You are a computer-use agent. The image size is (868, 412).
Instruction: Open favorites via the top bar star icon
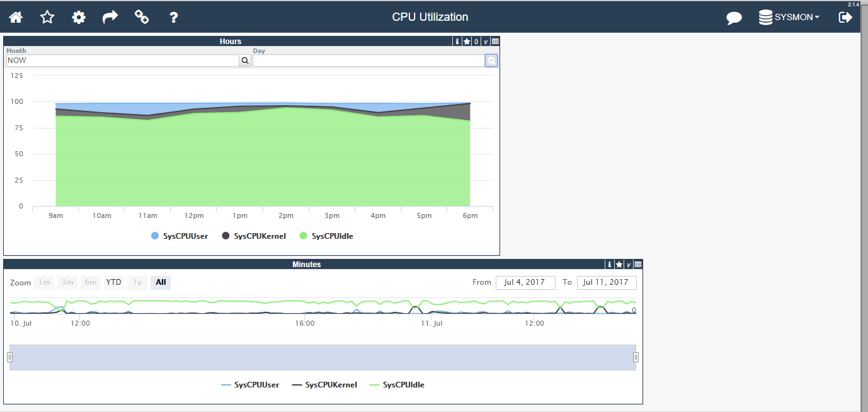[x=47, y=17]
